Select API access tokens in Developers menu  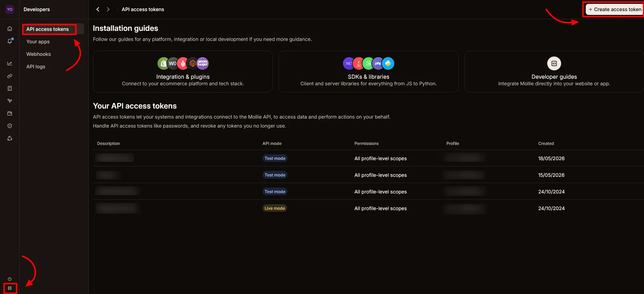coord(53,29)
